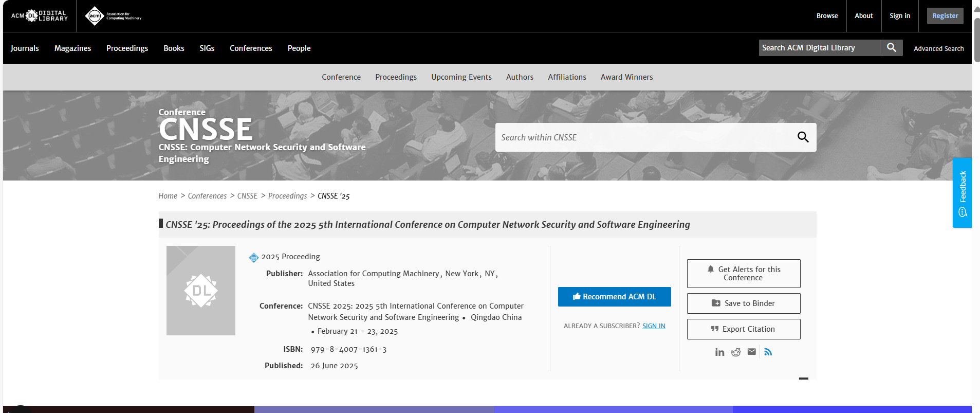Go to Home breadcrumb

(x=168, y=196)
